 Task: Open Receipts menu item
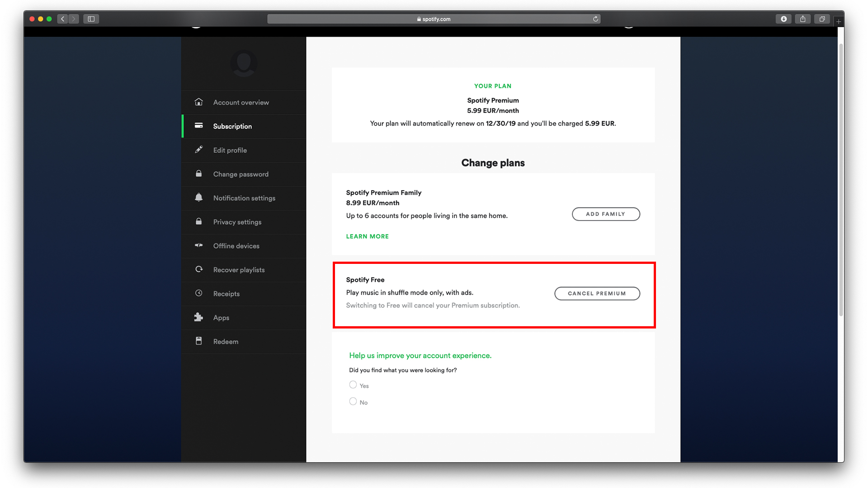point(244,294)
